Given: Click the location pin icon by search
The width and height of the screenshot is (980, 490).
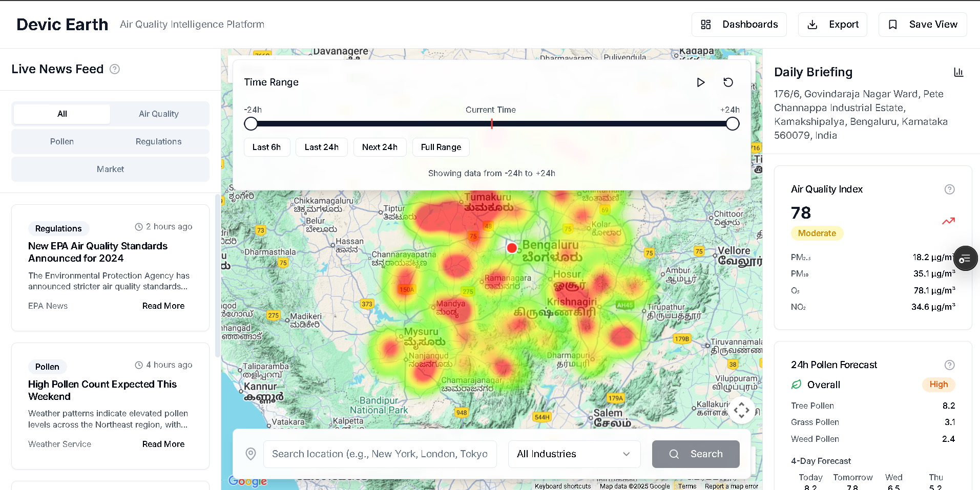Looking at the screenshot, I should (x=251, y=454).
